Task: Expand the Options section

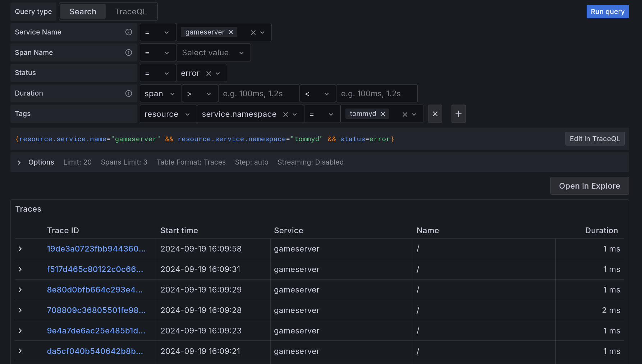Action: tap(19, 162)
